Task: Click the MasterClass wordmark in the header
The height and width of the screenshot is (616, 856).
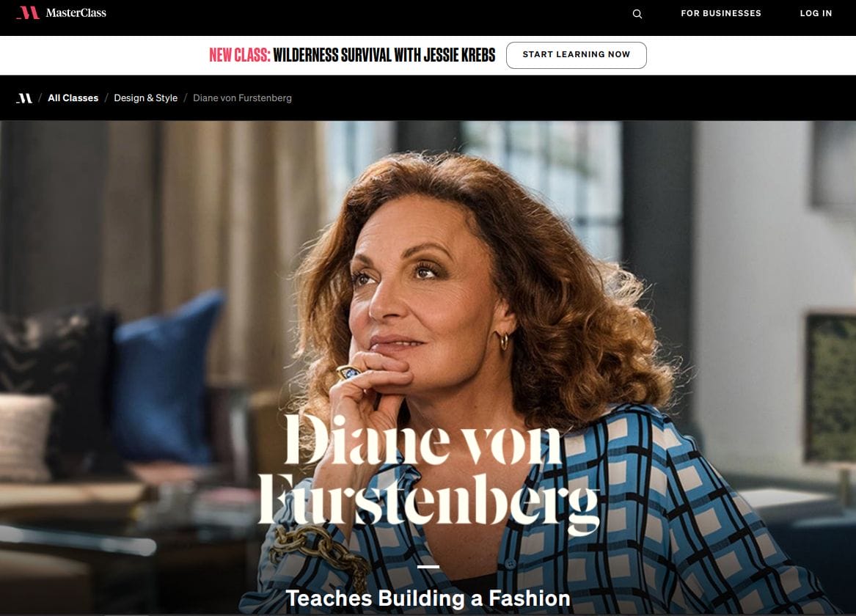Action: pyautogui.click(x=76, y=12)
